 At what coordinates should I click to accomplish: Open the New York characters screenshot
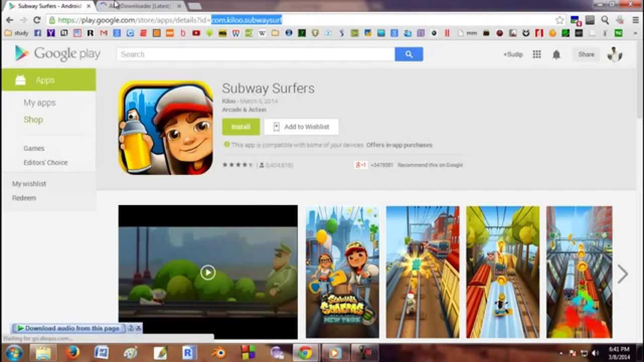[x=342, y=271]
